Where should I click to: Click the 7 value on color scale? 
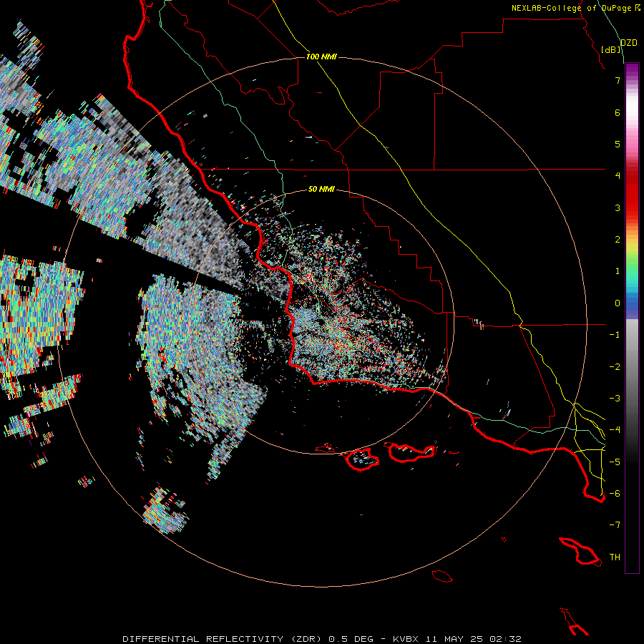click(618, 80)
